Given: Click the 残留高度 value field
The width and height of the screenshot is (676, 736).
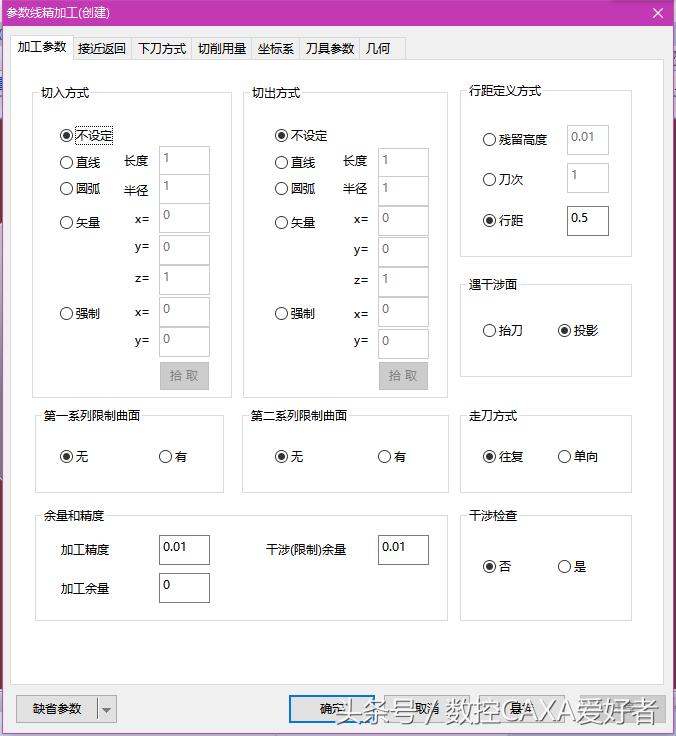Looking at the screenshot, I should point(588,139).
